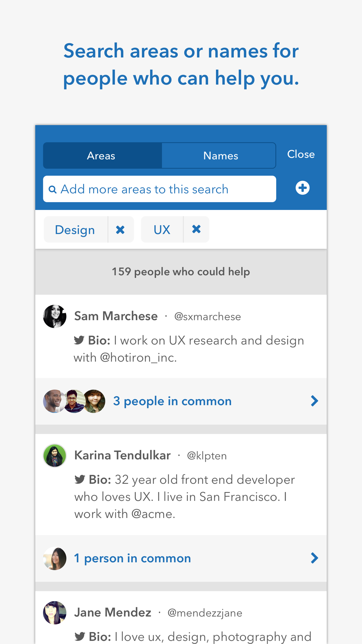362x644 pixels.
Task: Tap middle avatar in 3 people in common
Action: click(74, 401)
